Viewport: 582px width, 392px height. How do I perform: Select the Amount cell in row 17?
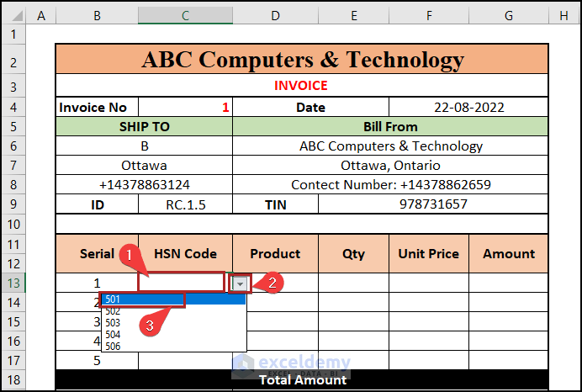509,360
